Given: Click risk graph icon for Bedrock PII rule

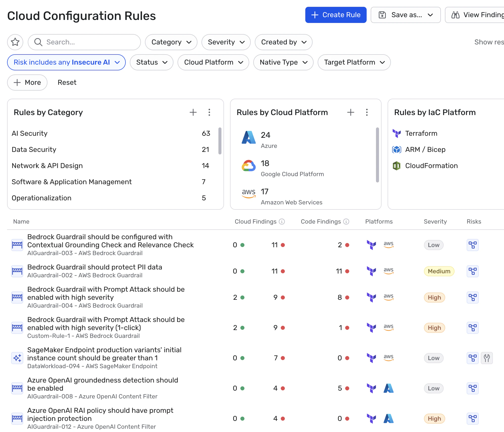Looking at the screenshot, I should point(472,271).
